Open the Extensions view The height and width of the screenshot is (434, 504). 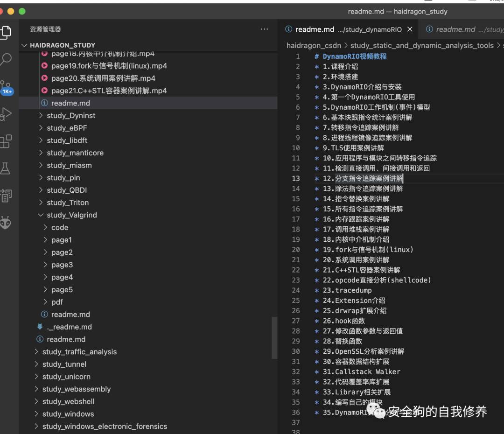click(x=6, y=141)
